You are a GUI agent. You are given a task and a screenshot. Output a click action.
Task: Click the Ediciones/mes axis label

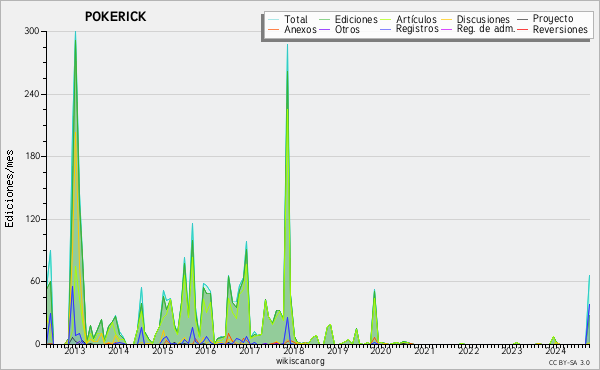pos(9,189)
